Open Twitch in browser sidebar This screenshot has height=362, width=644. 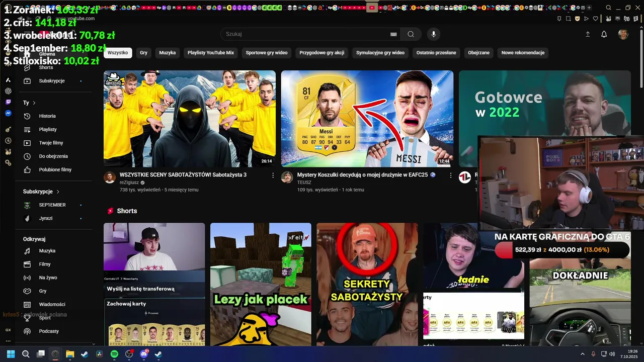tap(8, 102)
